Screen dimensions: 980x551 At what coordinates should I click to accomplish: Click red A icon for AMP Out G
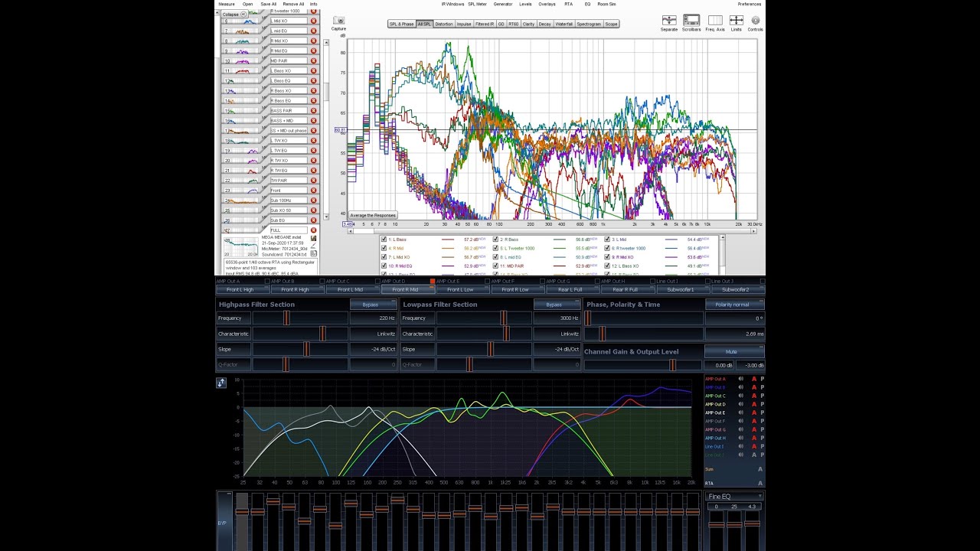click(x=753, y=429)
